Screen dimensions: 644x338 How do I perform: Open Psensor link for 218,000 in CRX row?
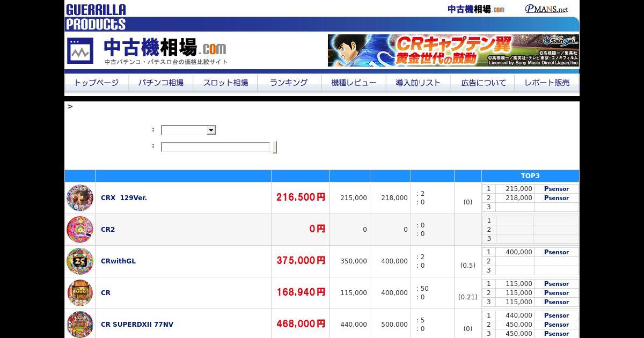tap(556, 198)
